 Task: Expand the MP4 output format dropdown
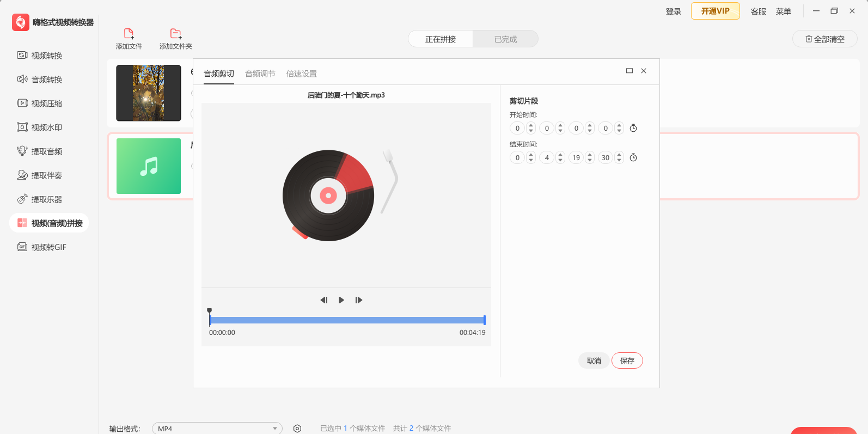[x=217, y=429]
